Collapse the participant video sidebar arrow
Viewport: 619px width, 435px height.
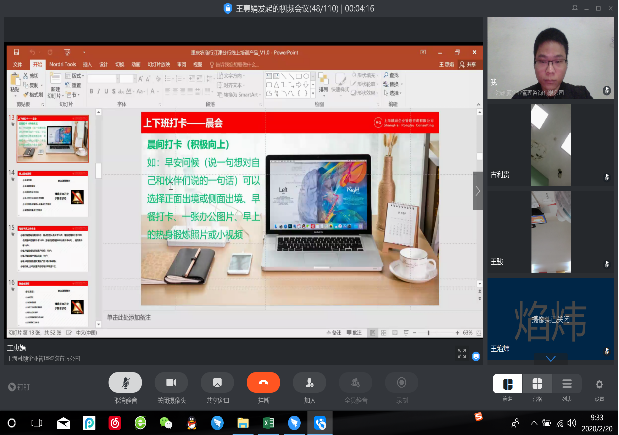click(x=478, y=190)
